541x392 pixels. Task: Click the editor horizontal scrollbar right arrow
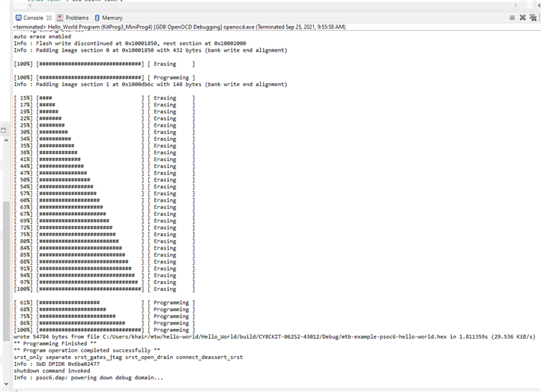click(516, 5)
